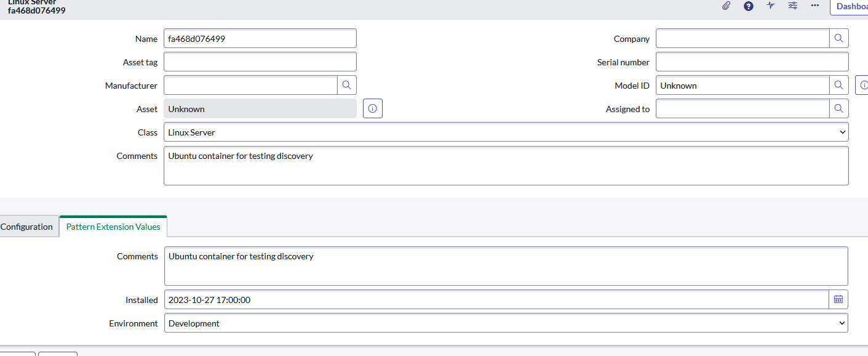The width and height of the screenshot is (868, 356).
Task: Expand the Class dropdown
Action: click(506, 132)
